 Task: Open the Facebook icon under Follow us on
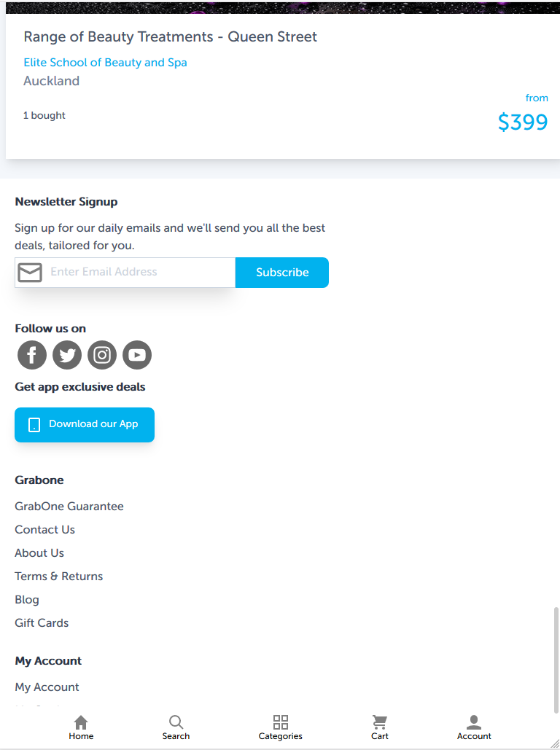click(32, 355)
